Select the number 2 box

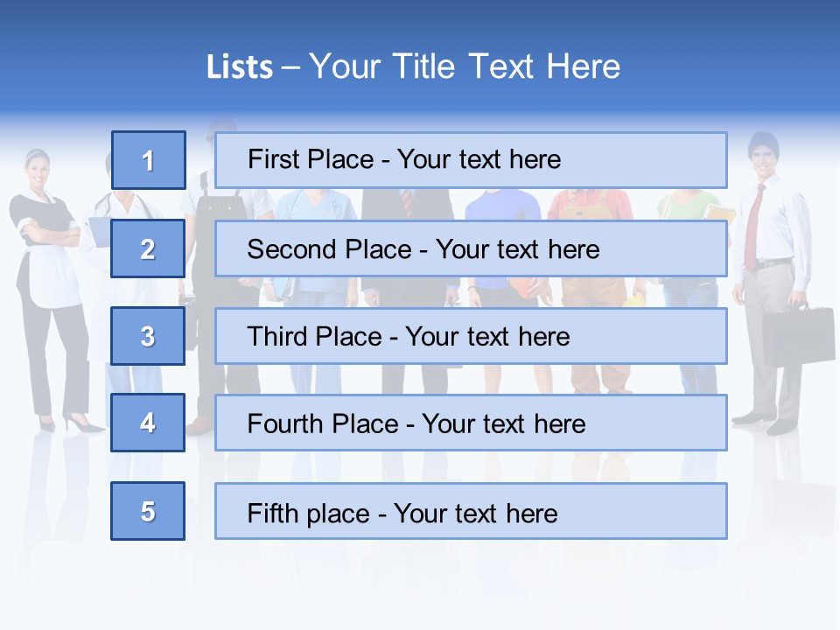point(148,248)
